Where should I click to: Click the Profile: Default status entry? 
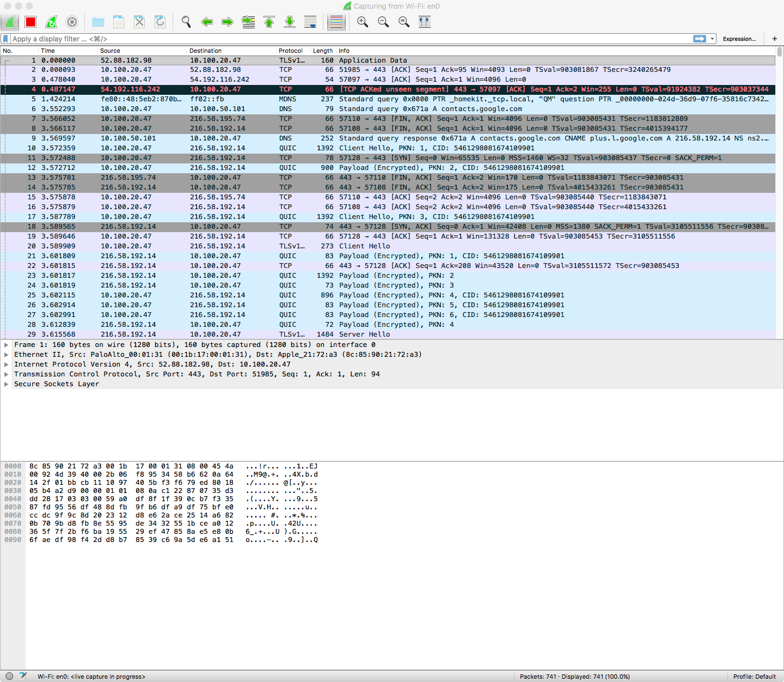(x=754, y=677)
